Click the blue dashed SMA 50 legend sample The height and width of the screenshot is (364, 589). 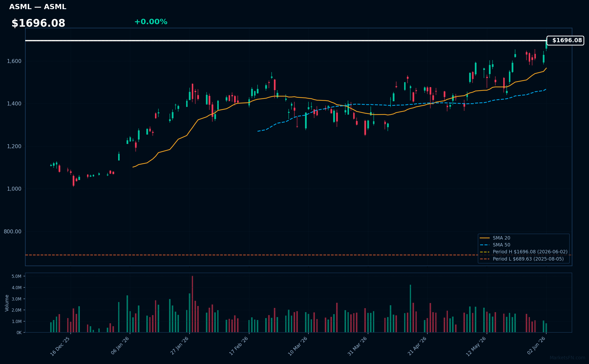point(485,245)
